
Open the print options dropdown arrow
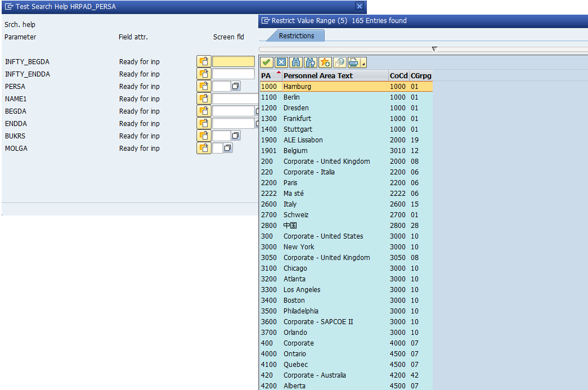point(363,62)
